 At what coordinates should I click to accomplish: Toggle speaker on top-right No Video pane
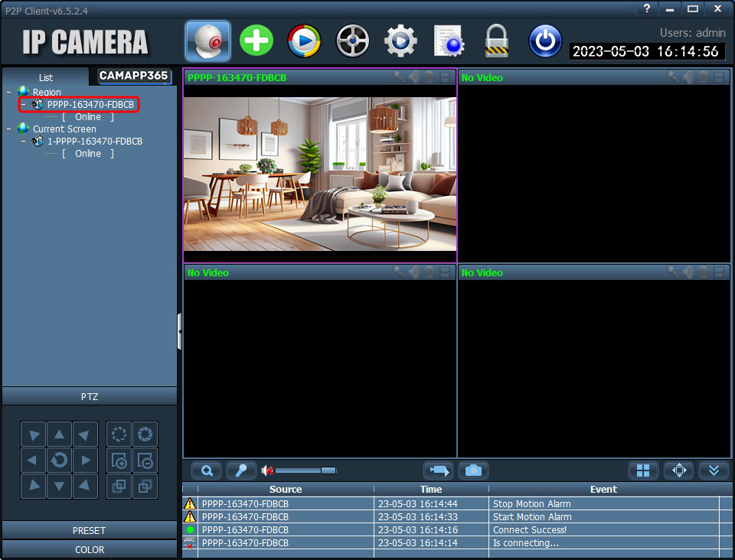[x=688, y=77]
